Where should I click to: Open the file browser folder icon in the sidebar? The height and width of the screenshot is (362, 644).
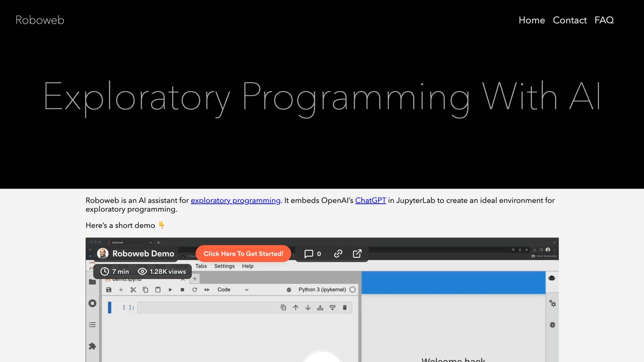[x=92, y=281]
